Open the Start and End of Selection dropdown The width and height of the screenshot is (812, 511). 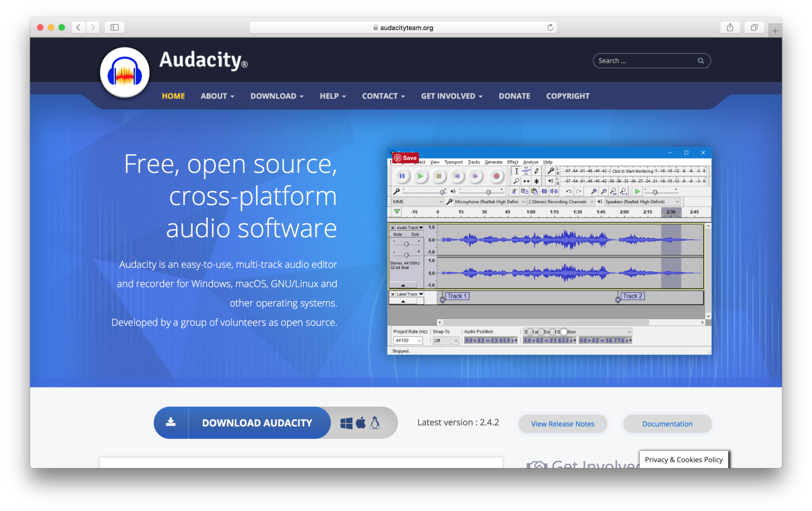(x=578, y=332)
